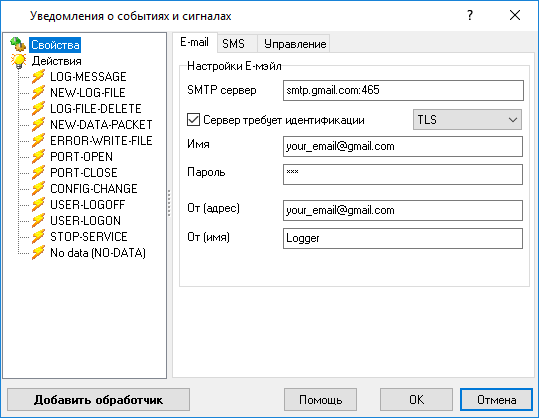Click the NEW-DATA-PACKET lightning icon

(38, 124)
